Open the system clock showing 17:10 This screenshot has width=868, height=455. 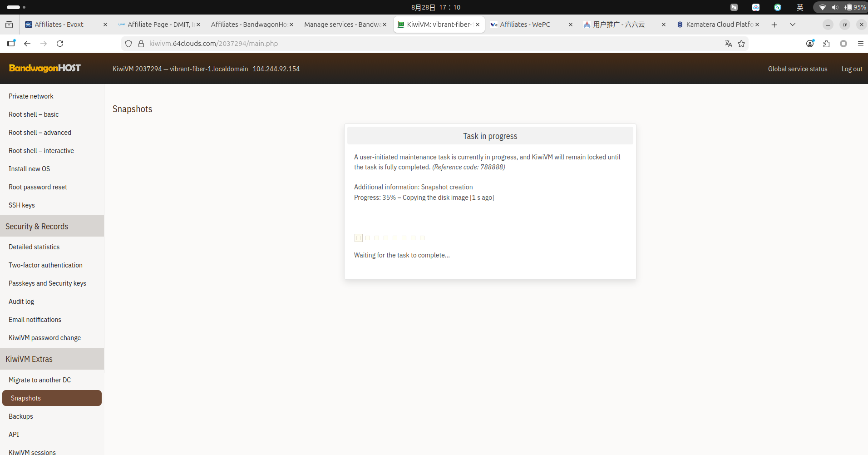tap(436, 7)
